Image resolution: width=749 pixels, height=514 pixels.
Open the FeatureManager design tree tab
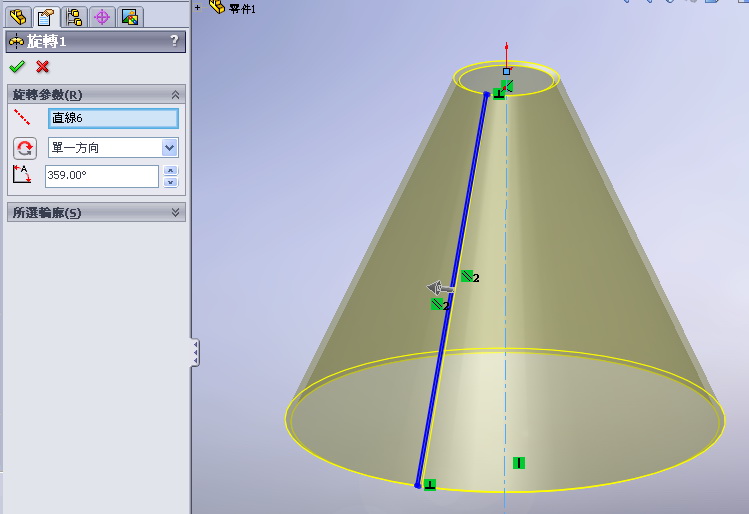tap(18, 17)
